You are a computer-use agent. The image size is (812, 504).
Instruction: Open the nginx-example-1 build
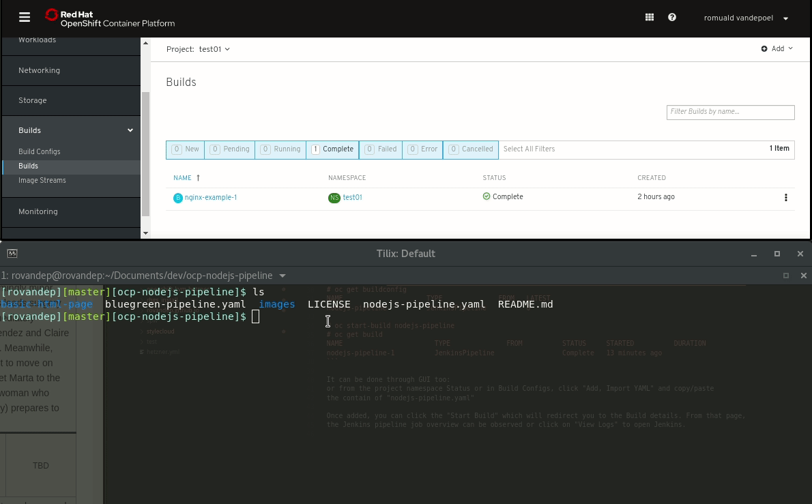[x=211, y=198]
